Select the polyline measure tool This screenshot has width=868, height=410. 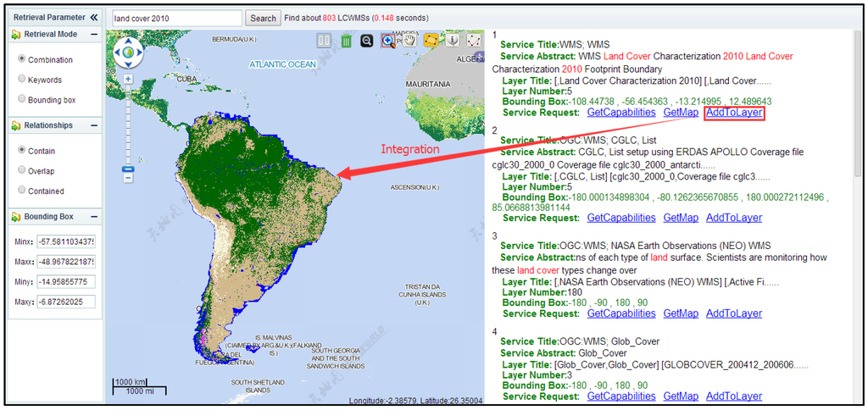(x=474, y=41)
